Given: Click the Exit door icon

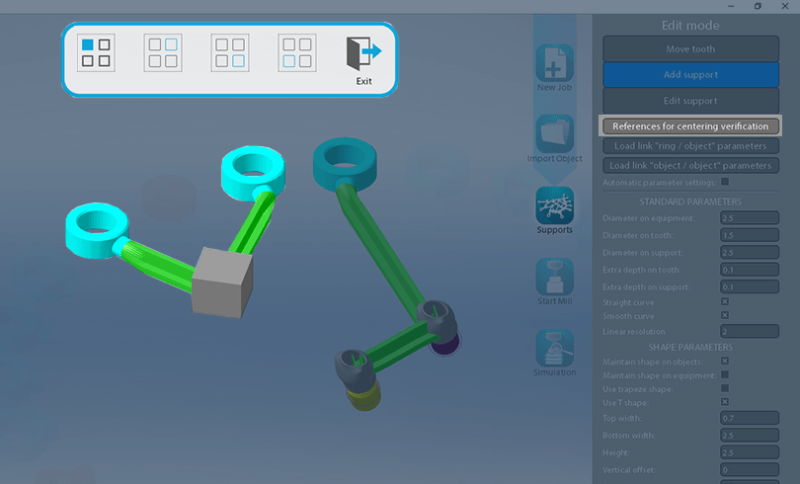Looking at the screenshot, I should coord(364,54).
